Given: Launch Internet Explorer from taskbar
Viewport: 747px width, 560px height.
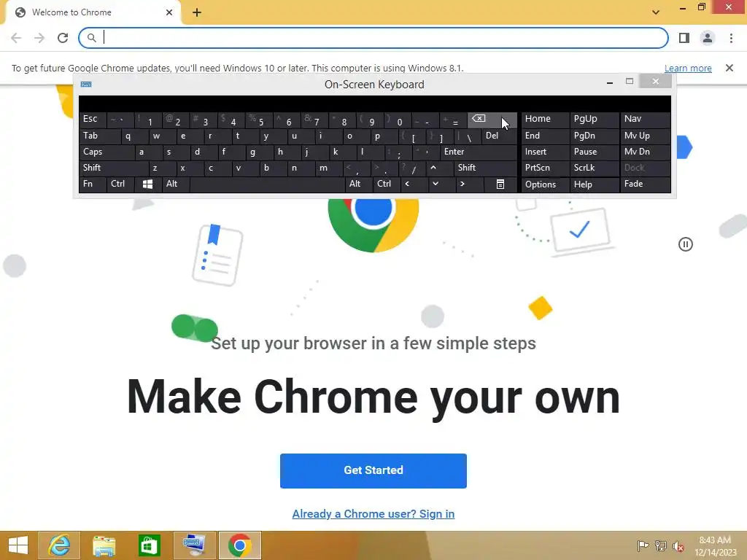Looking at the screenshot, I should [59, 545].
